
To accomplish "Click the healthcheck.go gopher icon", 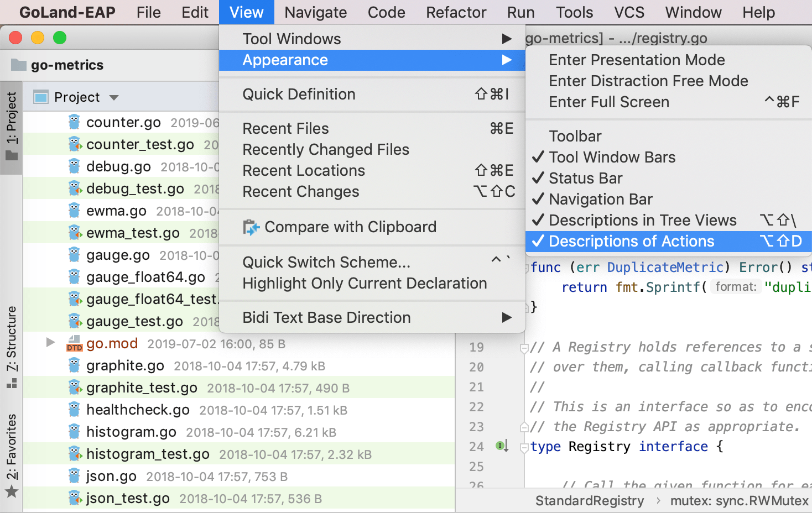I will 74,409.
